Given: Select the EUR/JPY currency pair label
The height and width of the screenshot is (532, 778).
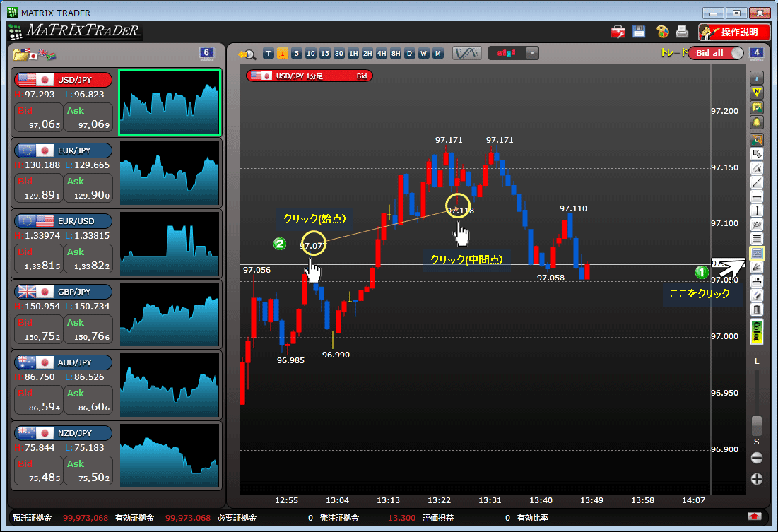Looking at the screenshot, I should [x=63, y=150].
